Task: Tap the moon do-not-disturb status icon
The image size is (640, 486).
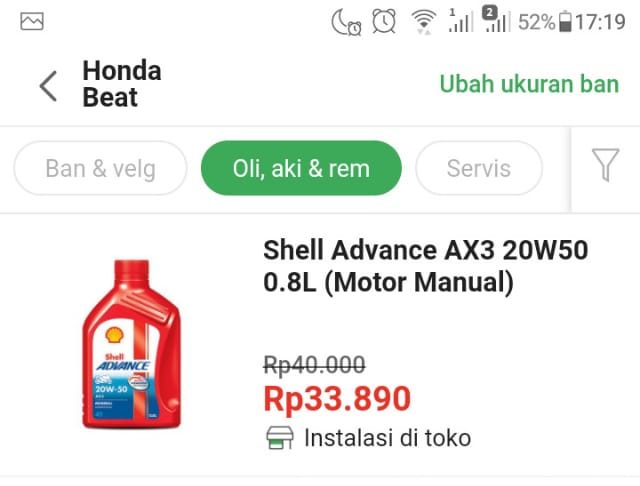Action: tap(346, 22)
